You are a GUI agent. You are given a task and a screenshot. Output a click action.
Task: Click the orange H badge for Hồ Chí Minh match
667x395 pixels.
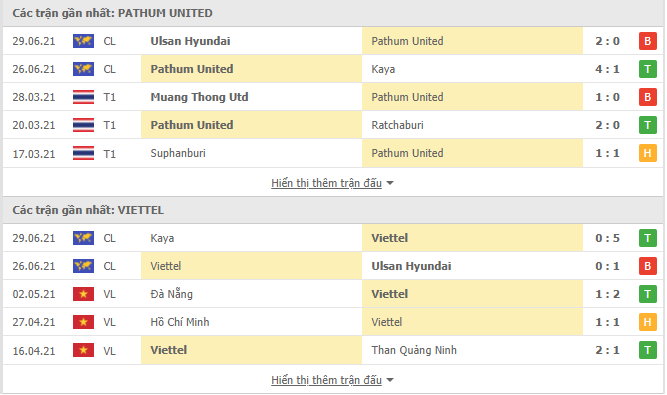click(647, 322)
